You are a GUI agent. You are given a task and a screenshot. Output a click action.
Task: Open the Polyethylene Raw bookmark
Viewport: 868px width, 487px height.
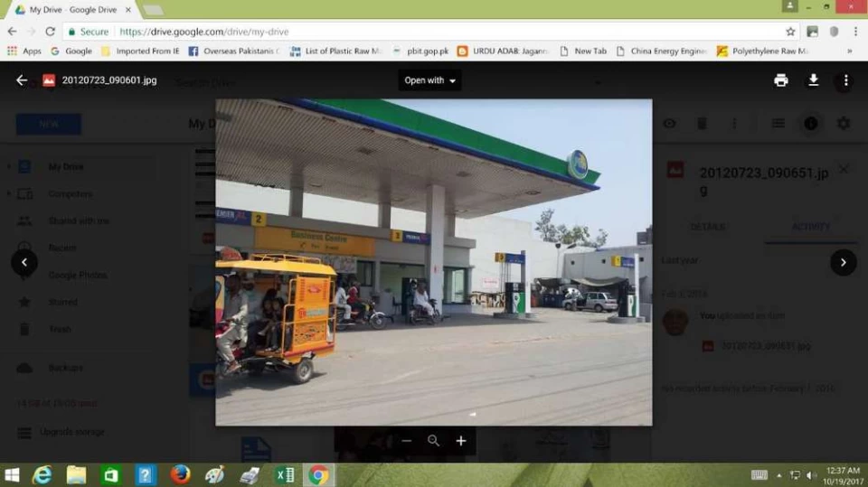point(763,51)
